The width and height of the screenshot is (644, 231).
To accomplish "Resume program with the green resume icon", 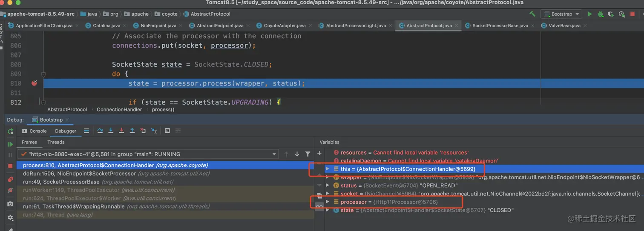I will pyautogui.click(x=10, y=144).
